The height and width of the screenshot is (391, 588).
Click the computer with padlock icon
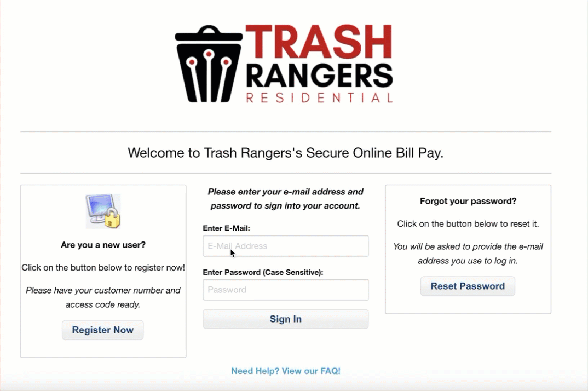click(103, 211)
